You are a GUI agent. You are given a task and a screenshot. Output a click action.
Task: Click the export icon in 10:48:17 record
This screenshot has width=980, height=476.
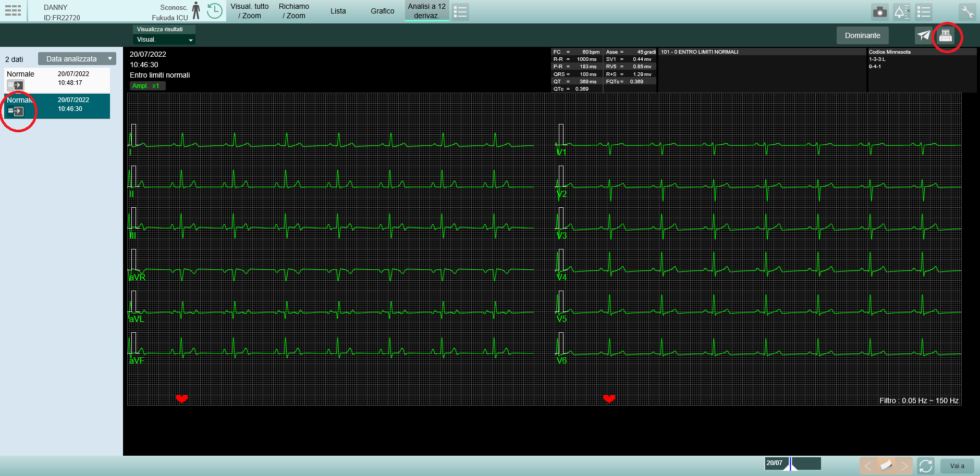point(16,85)
